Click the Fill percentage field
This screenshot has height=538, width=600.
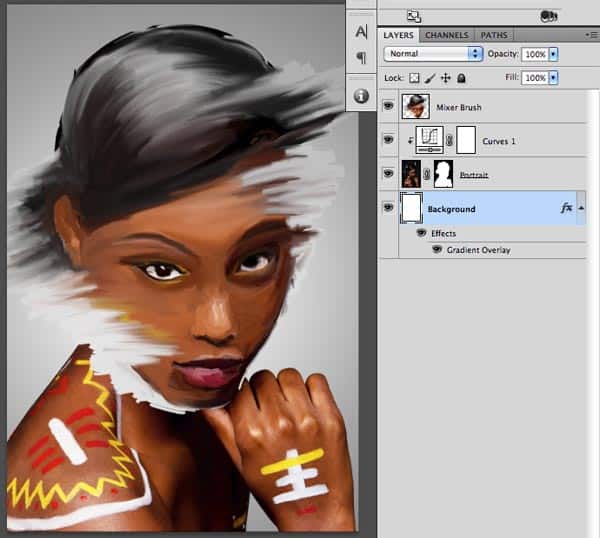tap(534, 78)
